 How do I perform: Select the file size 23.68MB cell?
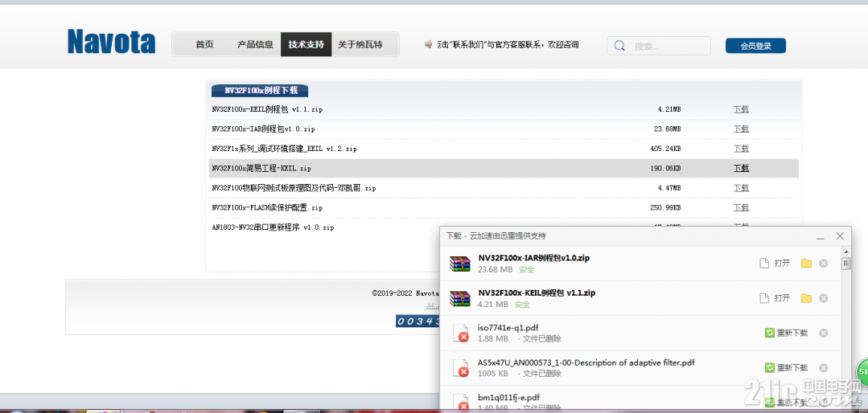[666, 129]
